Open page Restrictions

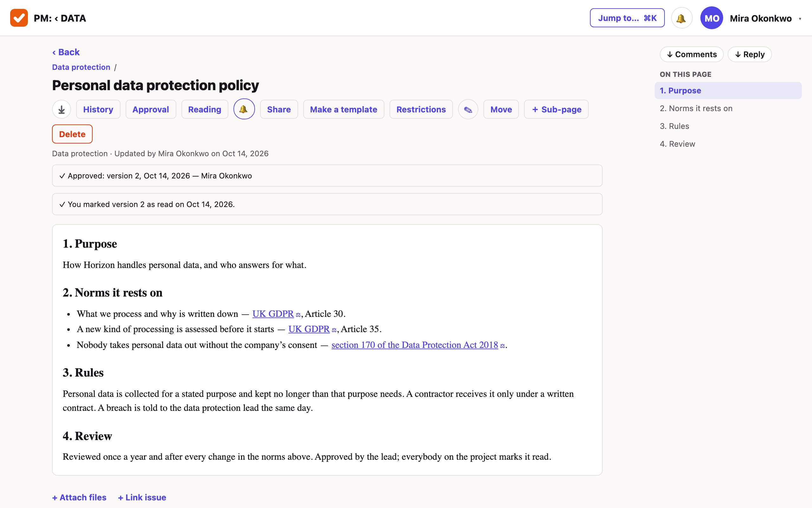click(421, 109)
